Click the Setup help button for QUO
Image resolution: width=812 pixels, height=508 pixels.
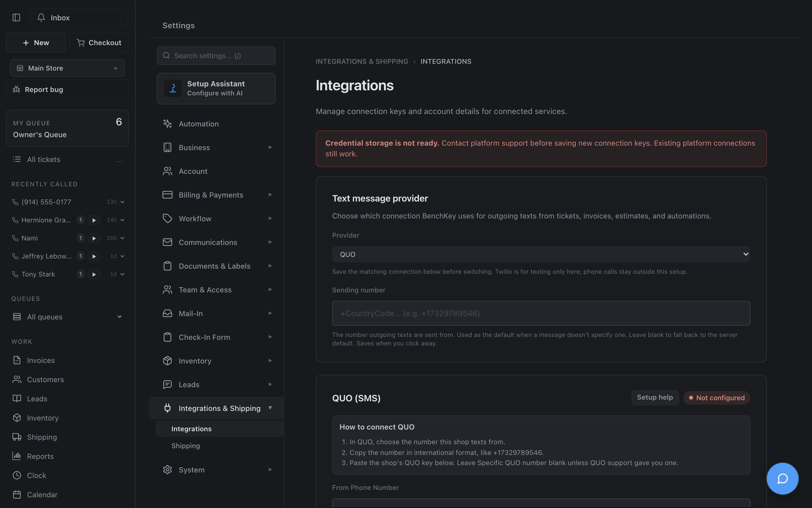[655, 397]
